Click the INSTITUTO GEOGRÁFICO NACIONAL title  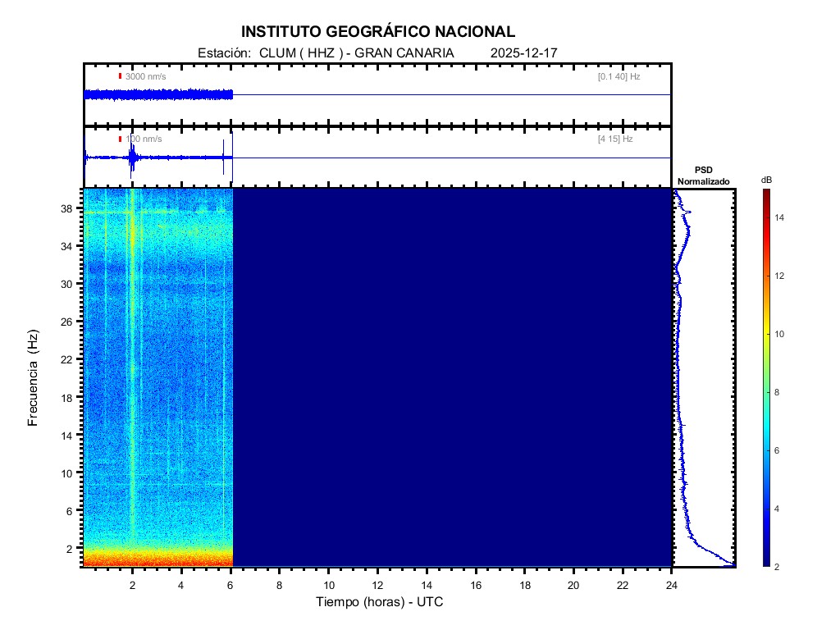[x=378, y=32]
